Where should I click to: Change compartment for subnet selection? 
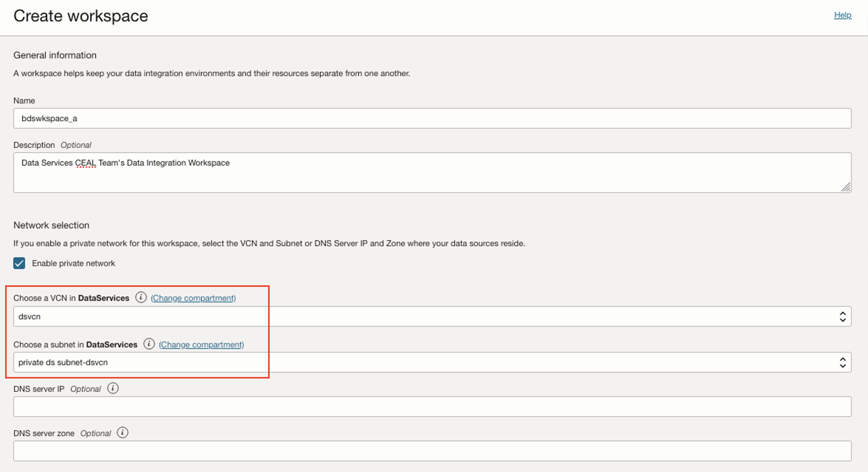(x=201, y=344)
